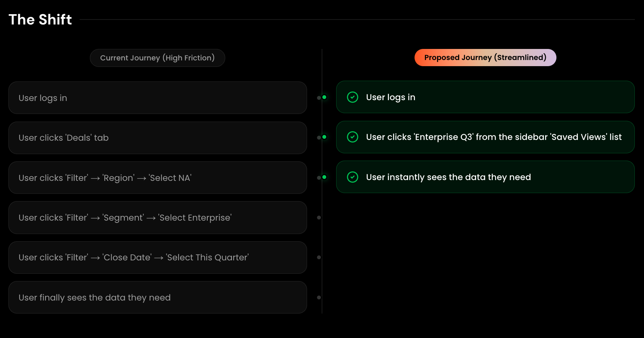Click green timeline dot for 'Enterprise Q3' step
This screenshot has height=338, width=644.
324,137
